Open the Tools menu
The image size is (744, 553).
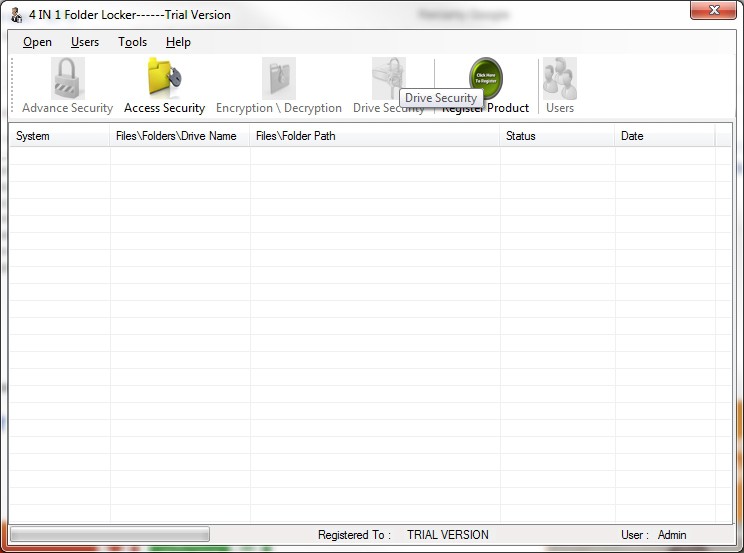pos(132,42)
